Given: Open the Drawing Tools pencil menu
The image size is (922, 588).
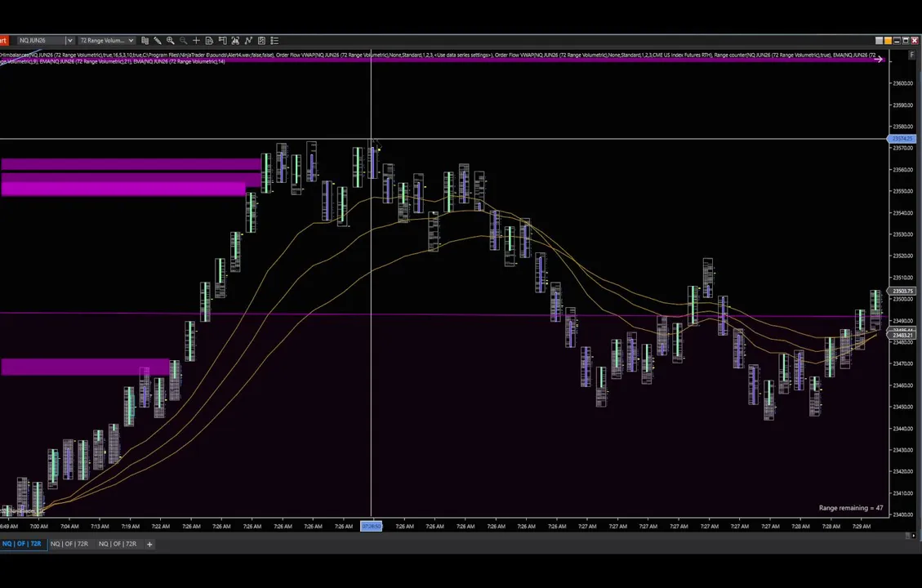Looking at the screenshot, I should pos(158,41).
